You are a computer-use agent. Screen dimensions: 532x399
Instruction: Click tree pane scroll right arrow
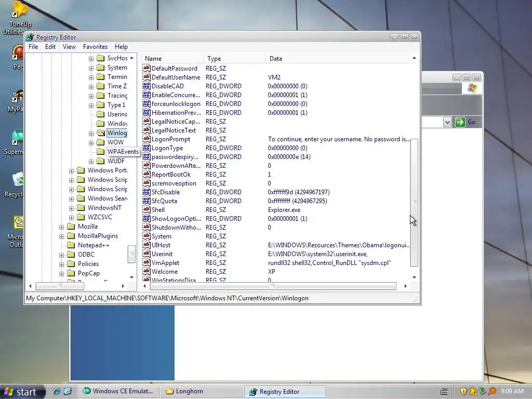(x=123, y=286)
